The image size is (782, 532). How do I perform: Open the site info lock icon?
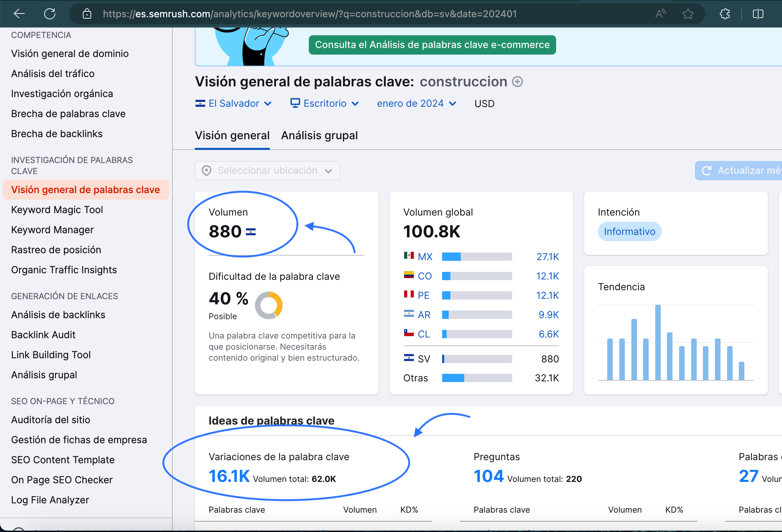coord(87,14)
